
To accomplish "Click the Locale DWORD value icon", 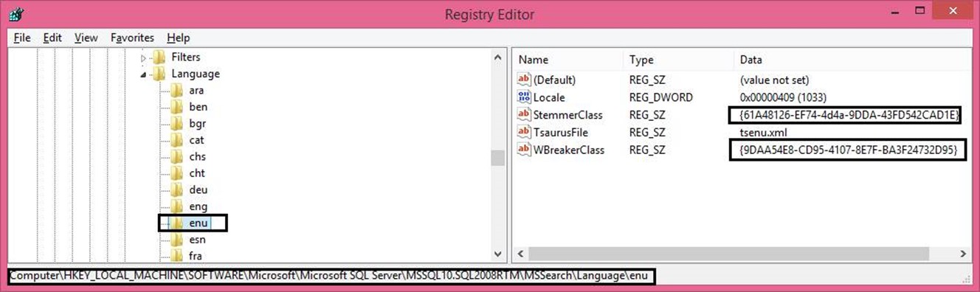I will pos(524,97).
